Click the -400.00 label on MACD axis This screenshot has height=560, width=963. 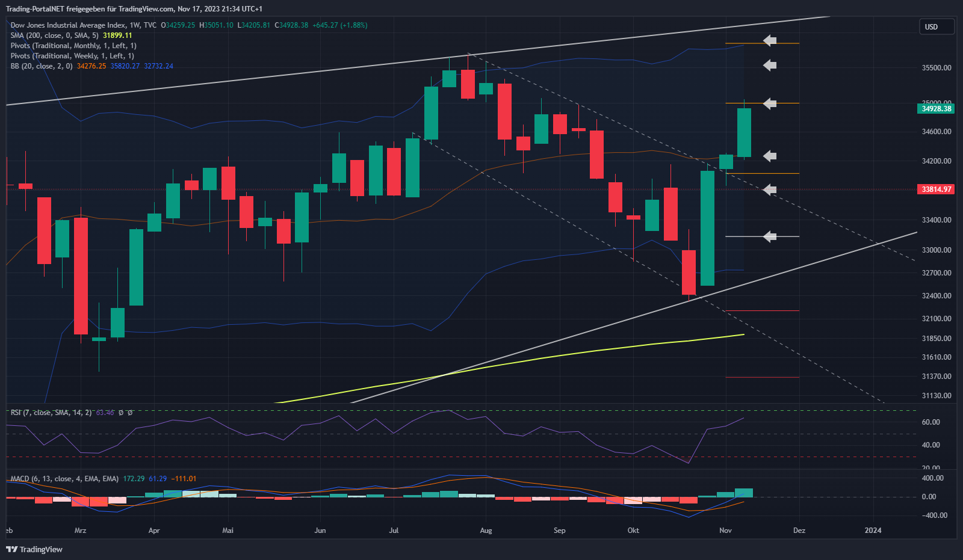coord(935,515)
